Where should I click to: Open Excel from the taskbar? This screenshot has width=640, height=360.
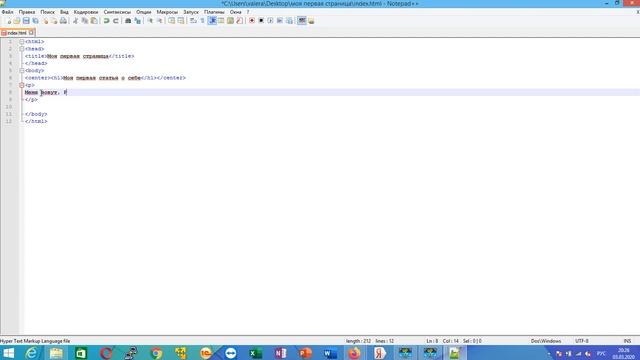256,353
